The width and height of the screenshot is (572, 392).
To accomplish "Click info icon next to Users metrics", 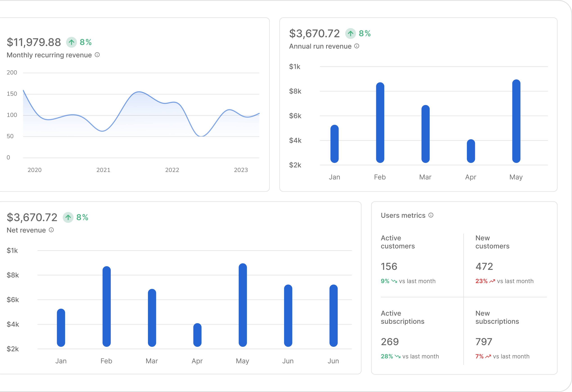I will pos(431,215).
